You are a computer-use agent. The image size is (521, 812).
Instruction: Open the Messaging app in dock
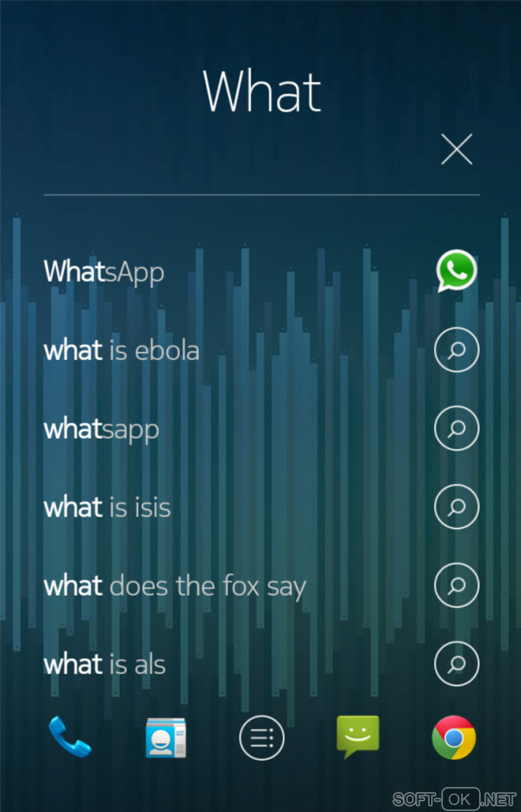pos(358,736)
